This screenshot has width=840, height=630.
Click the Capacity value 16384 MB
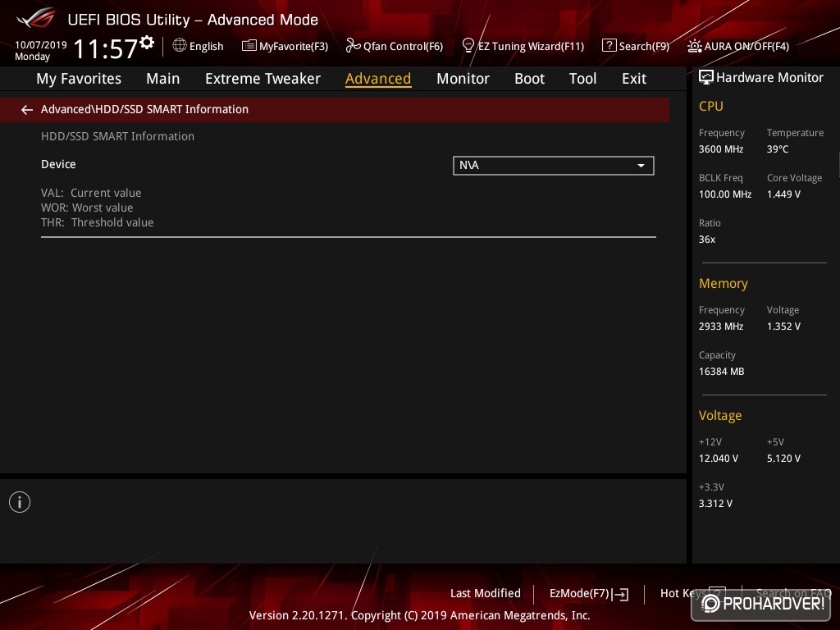[x=721, y=372]
